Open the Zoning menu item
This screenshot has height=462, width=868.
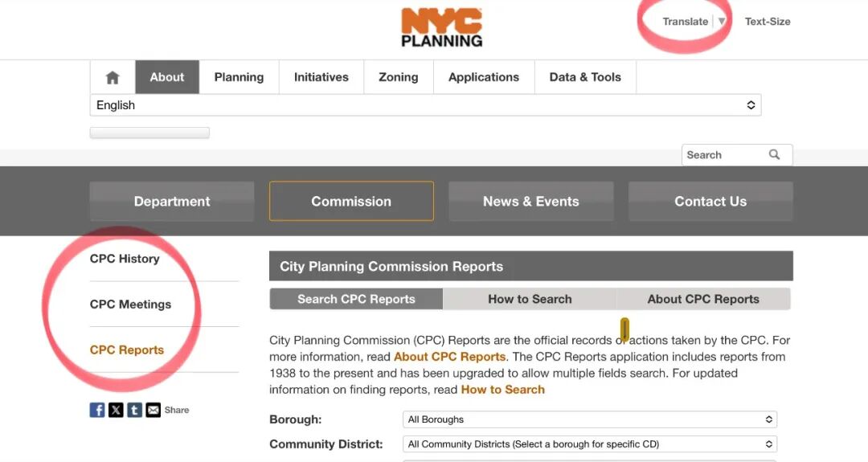tap(399, 77)
